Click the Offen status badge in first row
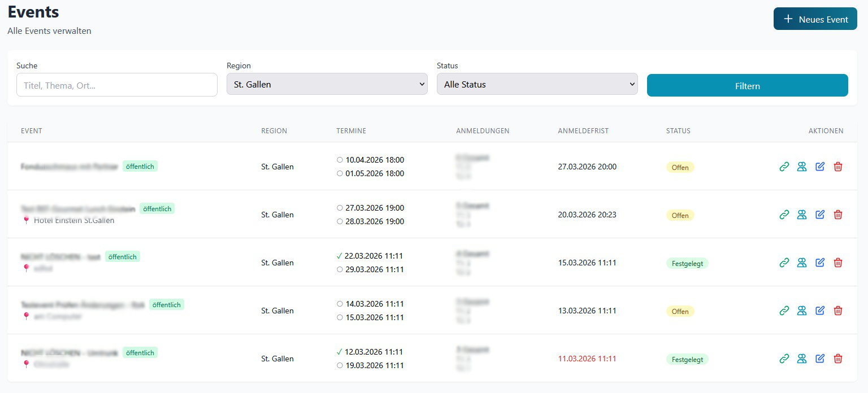868x393 pixels. click(x=680, y=168)
